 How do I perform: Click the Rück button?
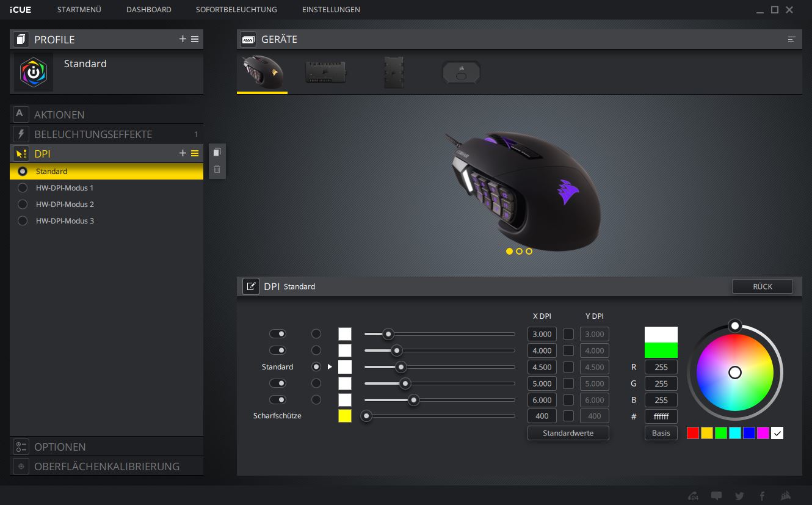(x=763, y=286)
